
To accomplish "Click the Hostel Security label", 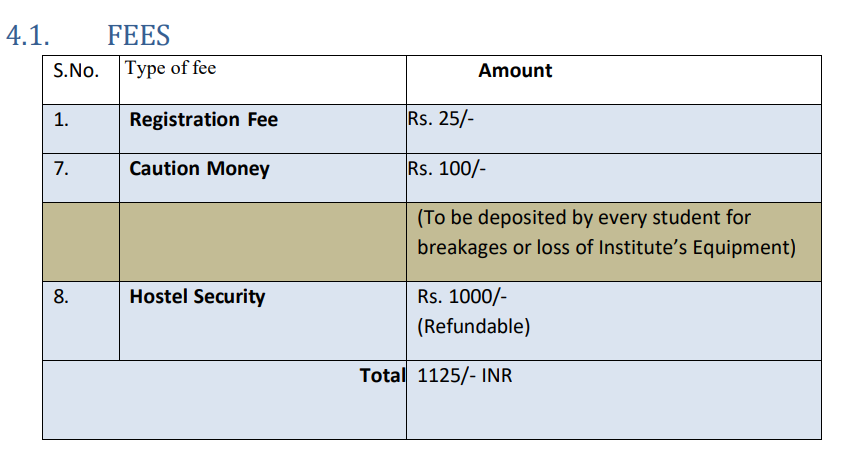I will tap(197, 297).
